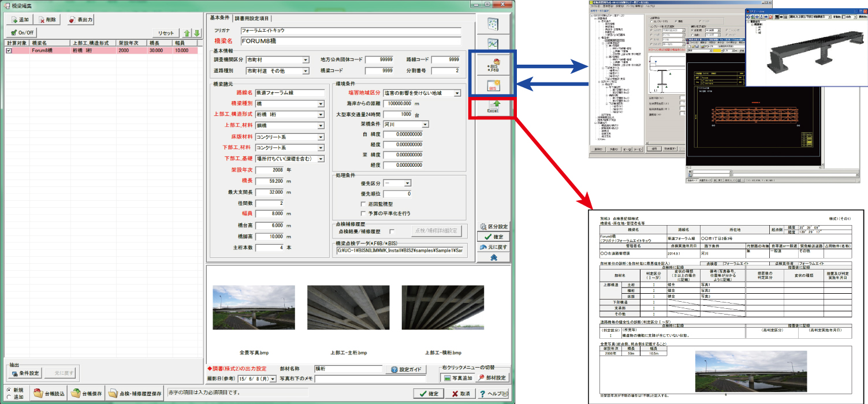The height and width of the screenshot is (404, 868).
Task: Select the 上部工-主桁.bmp photo thumbnail
Action: pyautogui.click(x=348, y=308)
